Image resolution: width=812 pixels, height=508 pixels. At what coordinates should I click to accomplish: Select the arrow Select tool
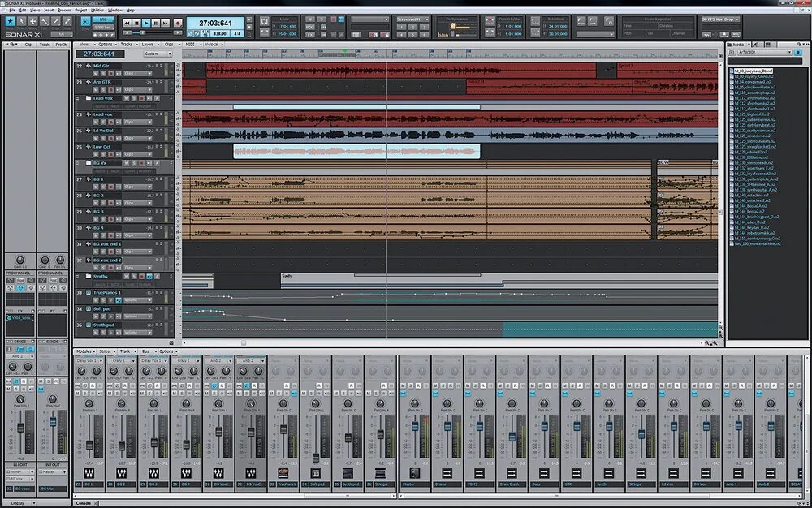coord(22,21)
